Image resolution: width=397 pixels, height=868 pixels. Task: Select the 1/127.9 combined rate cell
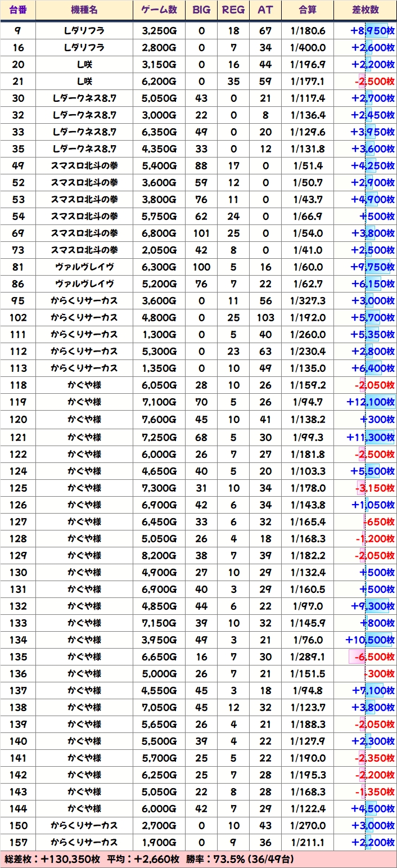(308, 741)
